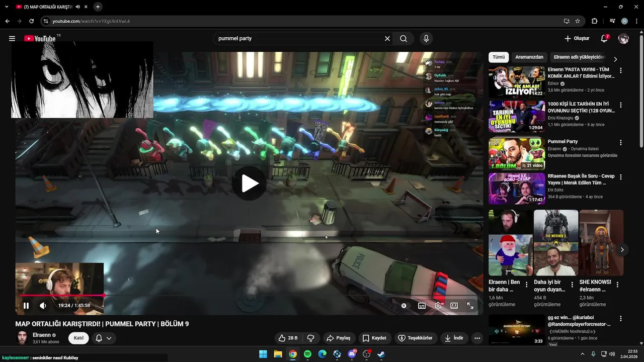Click the Oluştur create button
Screen dimensions: 644x362
(577, 38)
